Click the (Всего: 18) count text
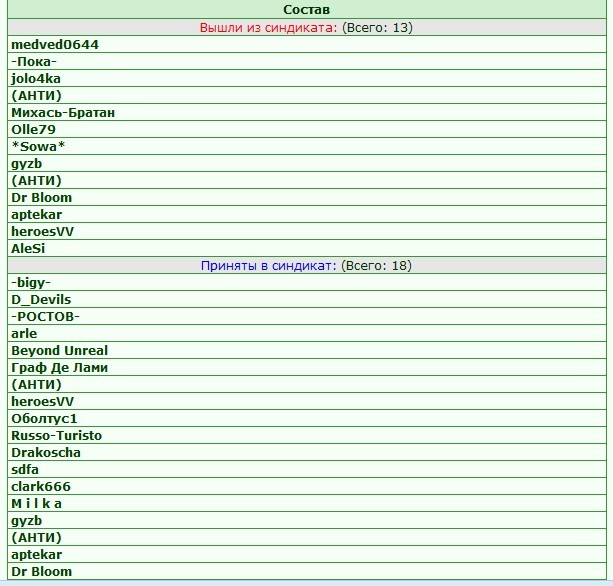The image size is (613, 586). [x=376, y=266]
